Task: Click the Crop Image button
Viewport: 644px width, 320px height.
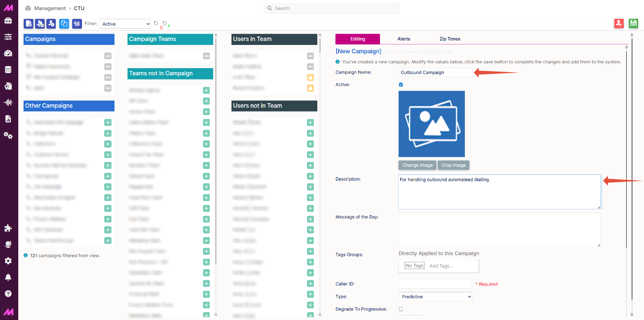Action: pos(454,165)
